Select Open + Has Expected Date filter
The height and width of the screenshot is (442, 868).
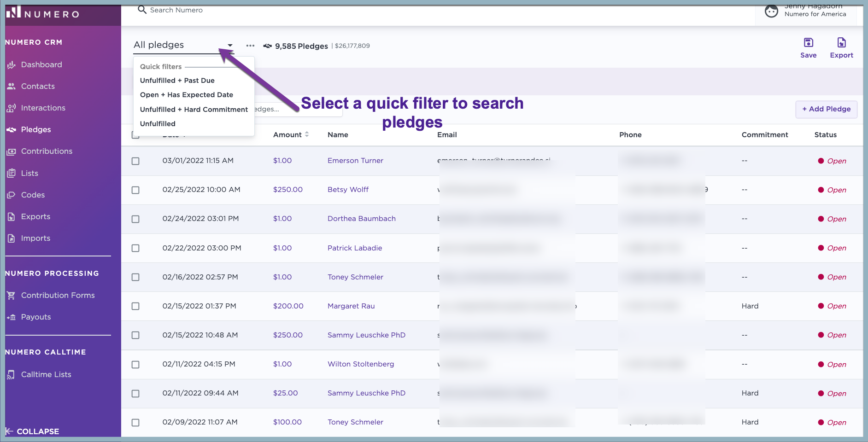coord(187,95)
